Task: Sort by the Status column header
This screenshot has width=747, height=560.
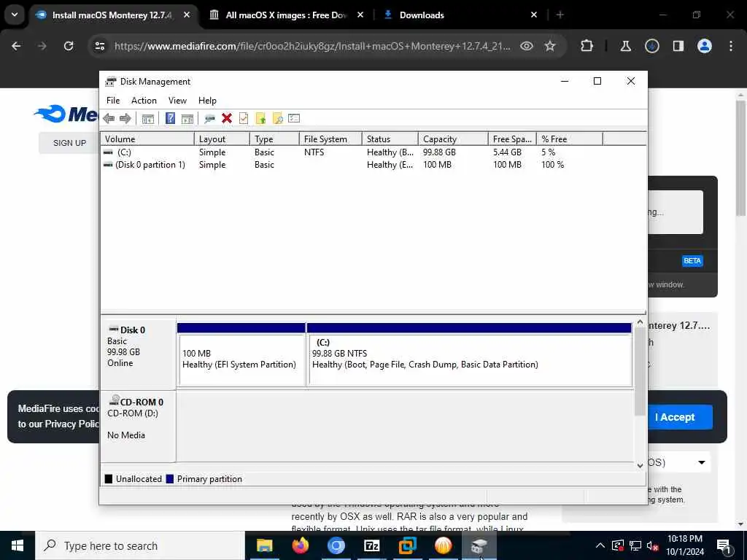Action: point(390,139)
